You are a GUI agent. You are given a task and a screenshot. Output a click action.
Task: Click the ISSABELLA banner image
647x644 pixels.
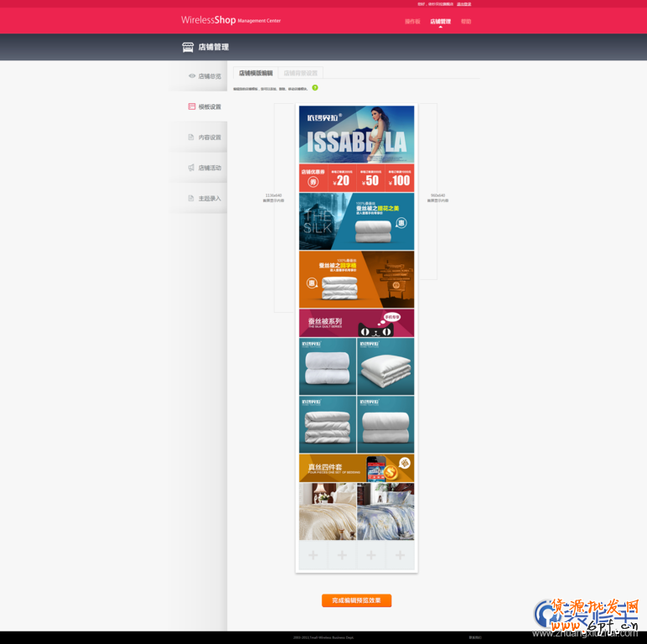[356, 134]
